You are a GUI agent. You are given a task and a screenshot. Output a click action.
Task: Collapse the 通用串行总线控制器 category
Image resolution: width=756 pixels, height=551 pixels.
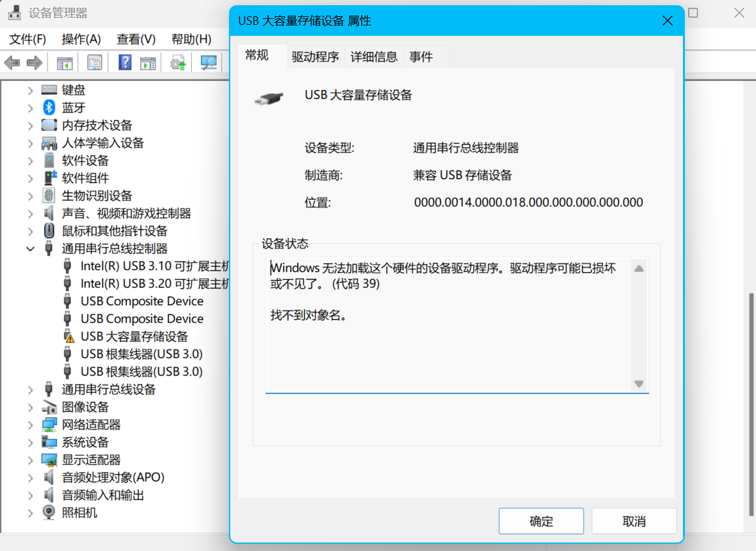tap(31, 248)
